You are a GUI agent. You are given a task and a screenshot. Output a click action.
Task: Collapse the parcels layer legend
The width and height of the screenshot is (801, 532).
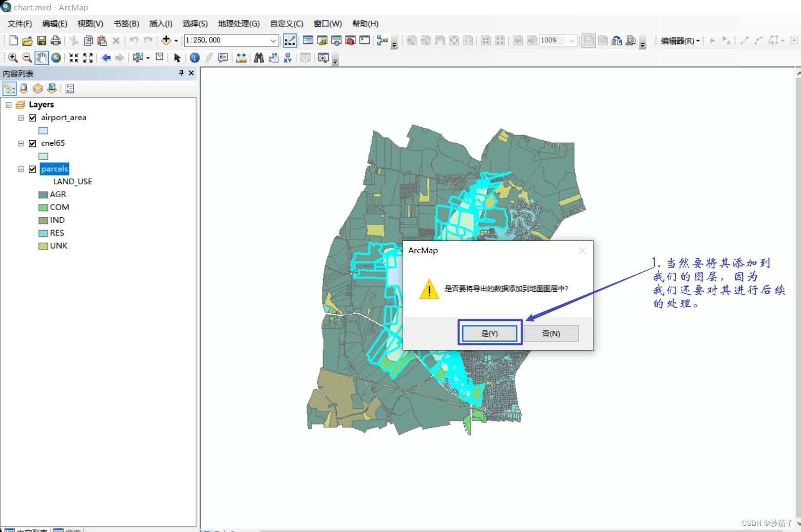(x=21, y=168)
